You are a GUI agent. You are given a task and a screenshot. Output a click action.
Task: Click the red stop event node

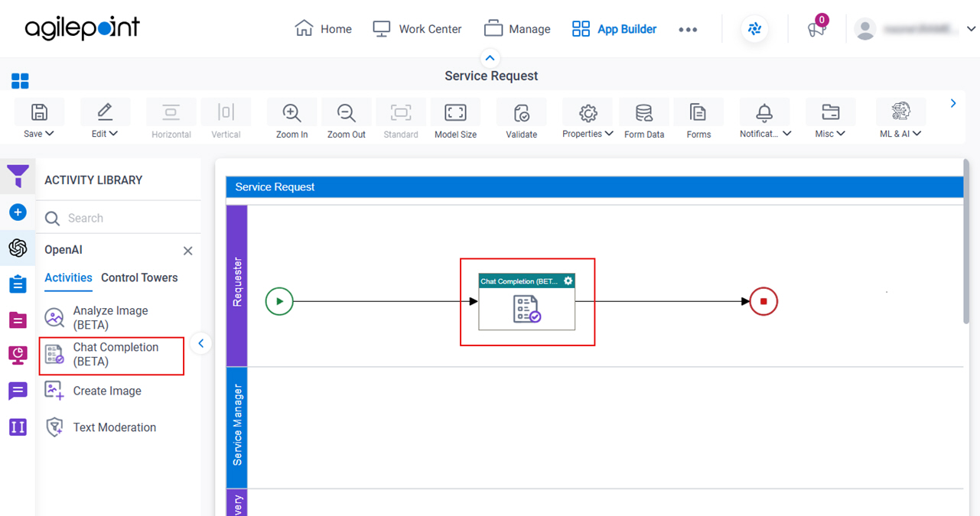pyautogui.click(x=763, y=301)
